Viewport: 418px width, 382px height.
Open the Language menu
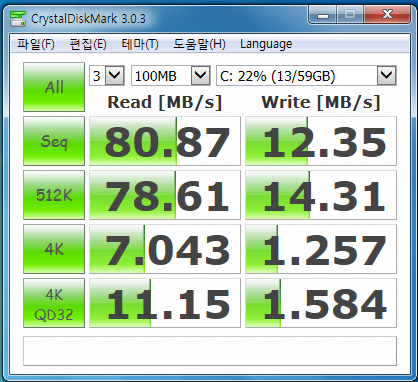click(266, 44)
